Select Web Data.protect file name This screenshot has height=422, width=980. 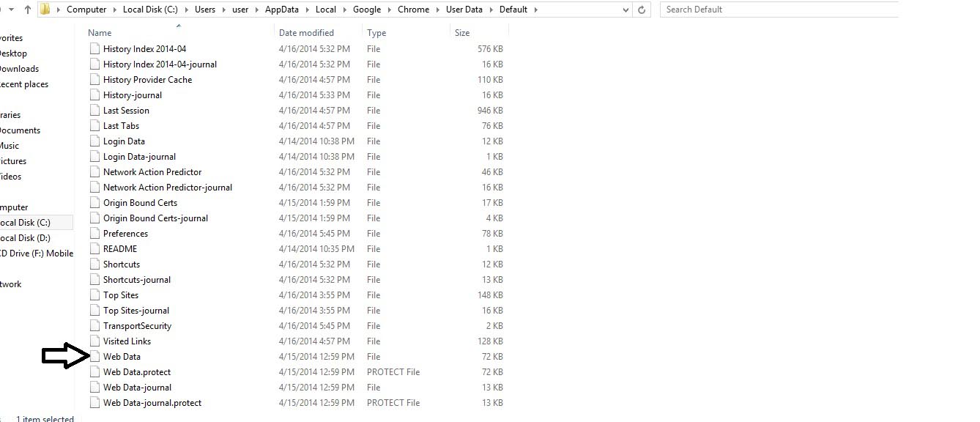pos(137,371)
